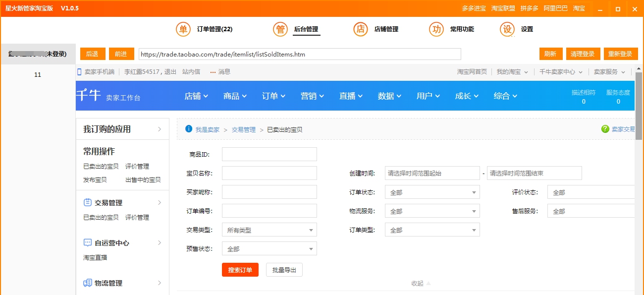Open the 数据 navigation menu
The height and width of the screenshot is (295, 644).
click(x=389, y=96)
